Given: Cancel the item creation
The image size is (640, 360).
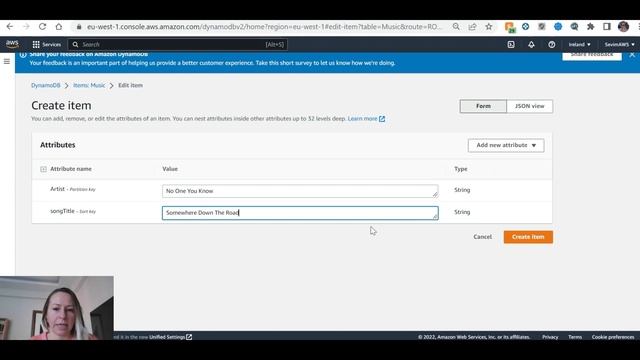Looking at the screenshot, I should pos(482,237).
